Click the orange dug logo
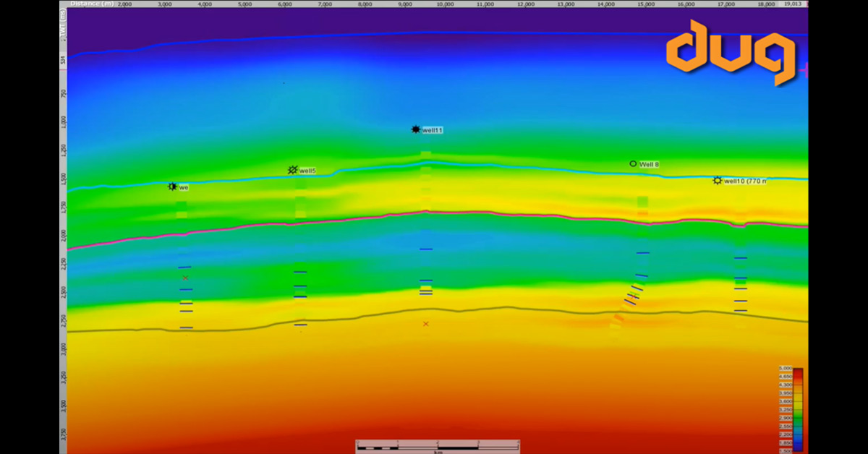 click(731, 52)
